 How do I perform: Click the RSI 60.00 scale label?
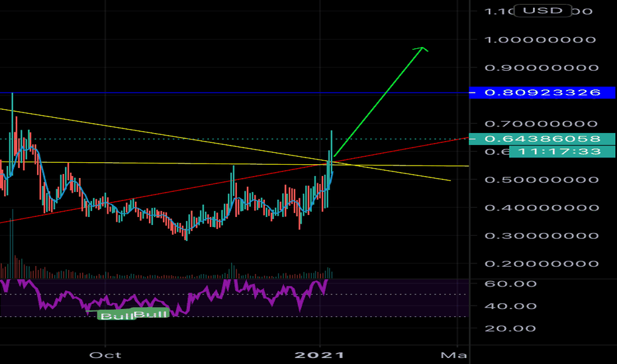(x=510, y=284)
